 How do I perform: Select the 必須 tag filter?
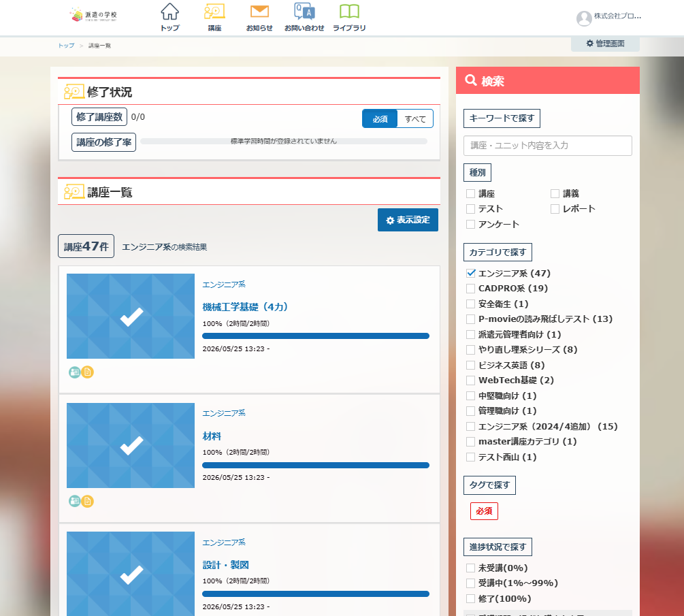[x=484, y=511]
